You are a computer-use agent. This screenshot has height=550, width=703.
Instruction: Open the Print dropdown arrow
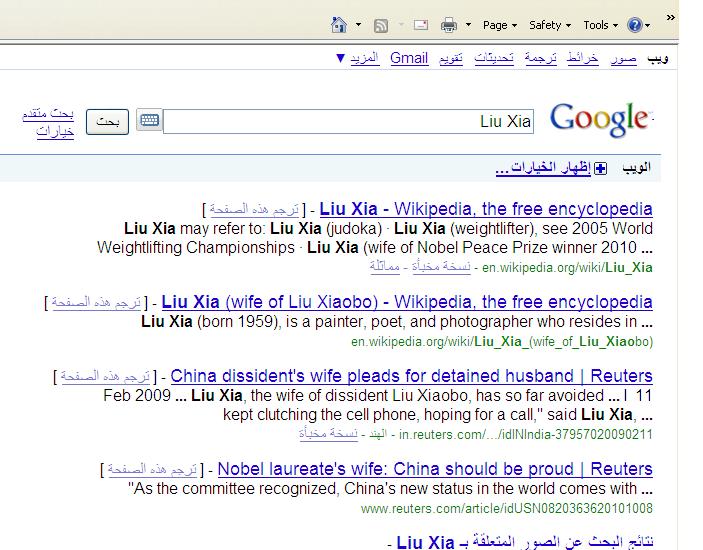pyautogui.click(x=468, y=25)
